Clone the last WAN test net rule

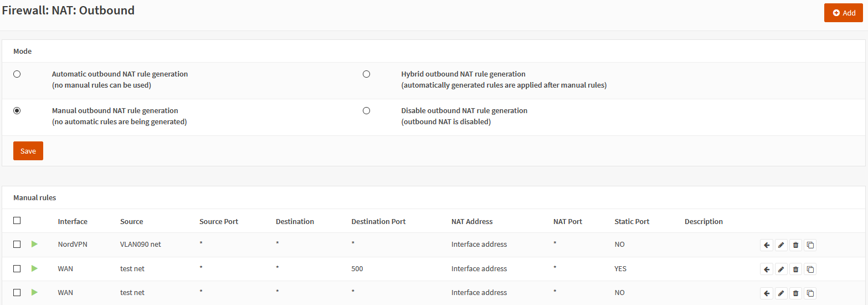point(810,293)
